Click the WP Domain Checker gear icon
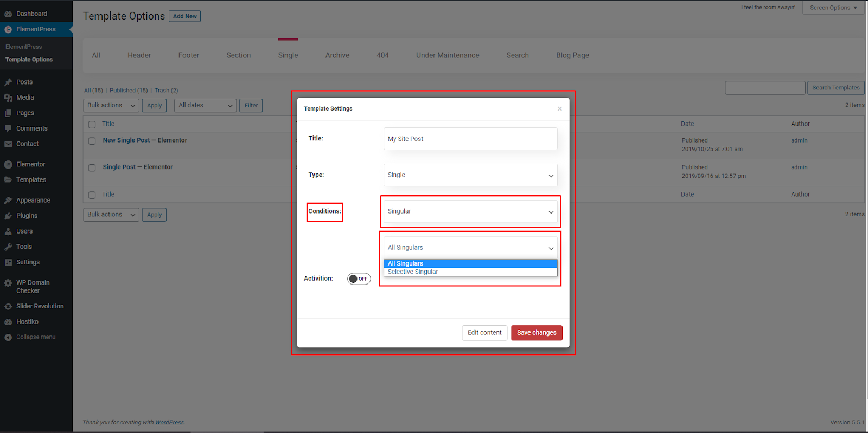Screen dimensions: 868x433 pos(8,283)
